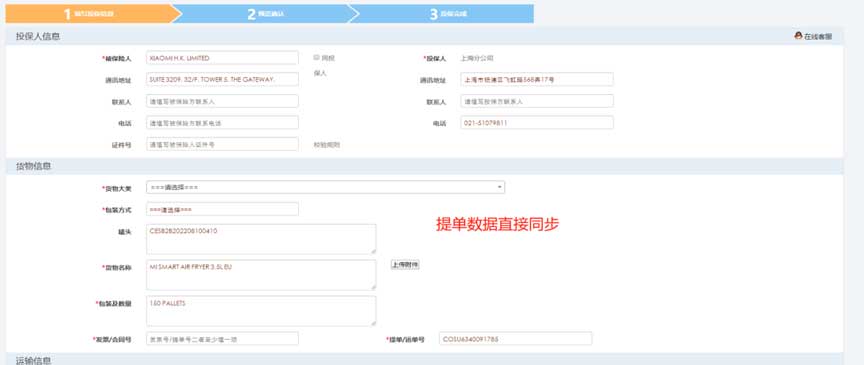Open the 包装方式 packaging method selector
The image size is (864, 365).
click(x=222, y=210)
